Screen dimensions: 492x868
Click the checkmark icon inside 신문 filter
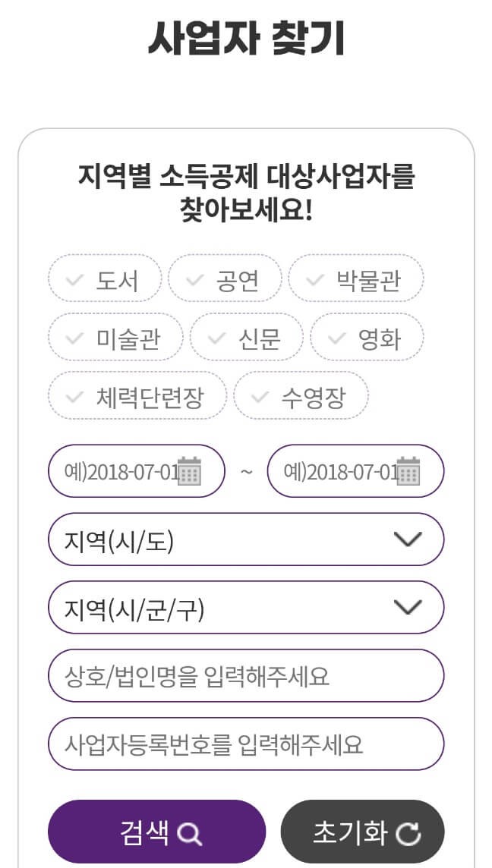(x=217, y=337)
